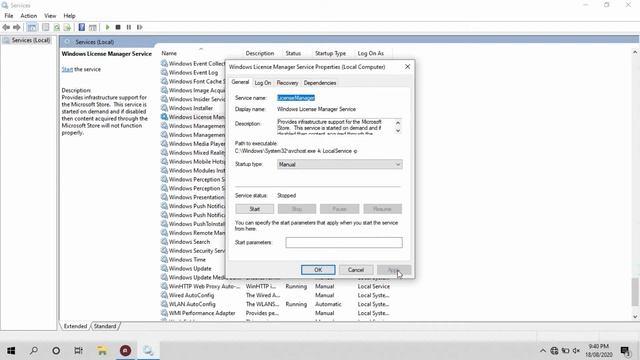
Task: Select Wired AutoConfig service row
Action: (x=276, y=296)
